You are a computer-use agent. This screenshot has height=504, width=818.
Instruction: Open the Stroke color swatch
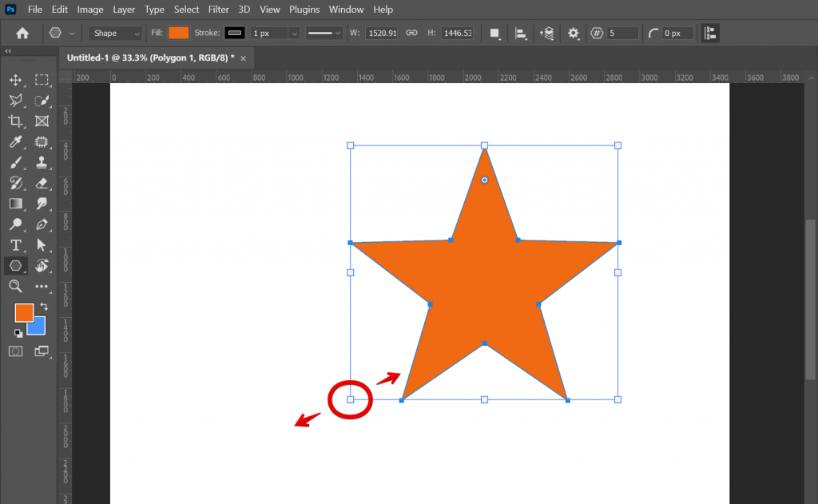[x=234, y=33]
